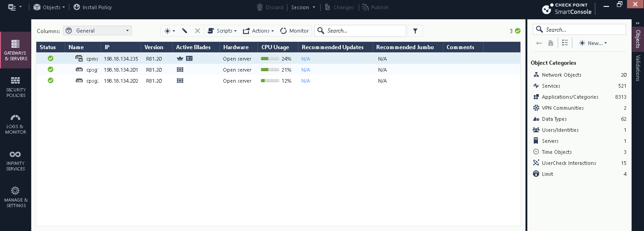Screen dimensions: 644x231
Task: Click the pencil edit icon in toolbar
Action: (184, 31)
